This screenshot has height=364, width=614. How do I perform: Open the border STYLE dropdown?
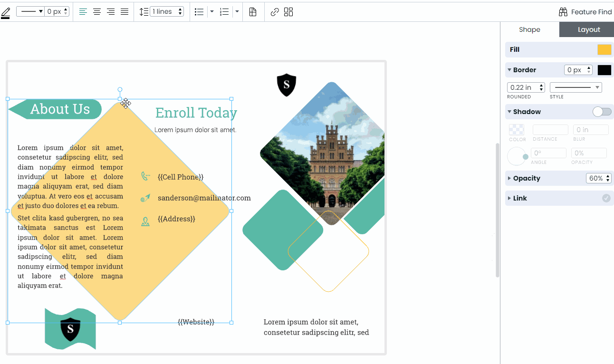tap(576, 87)
